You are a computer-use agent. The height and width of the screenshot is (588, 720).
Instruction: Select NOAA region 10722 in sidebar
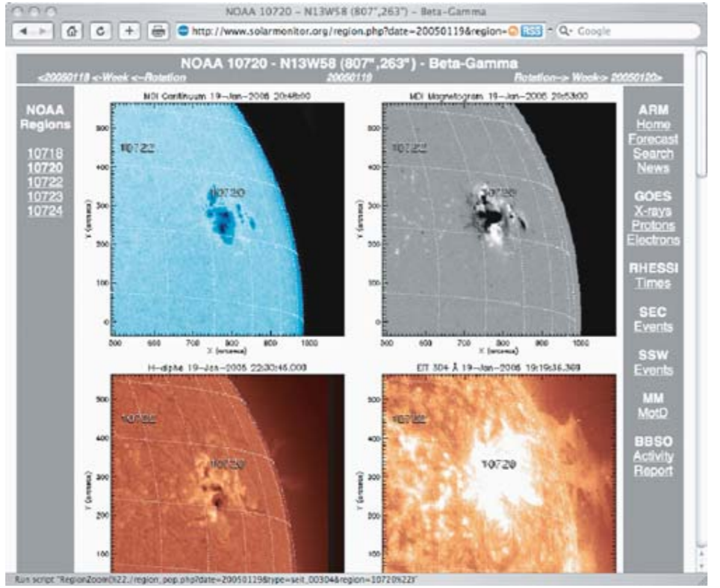(x=45, y=182)
